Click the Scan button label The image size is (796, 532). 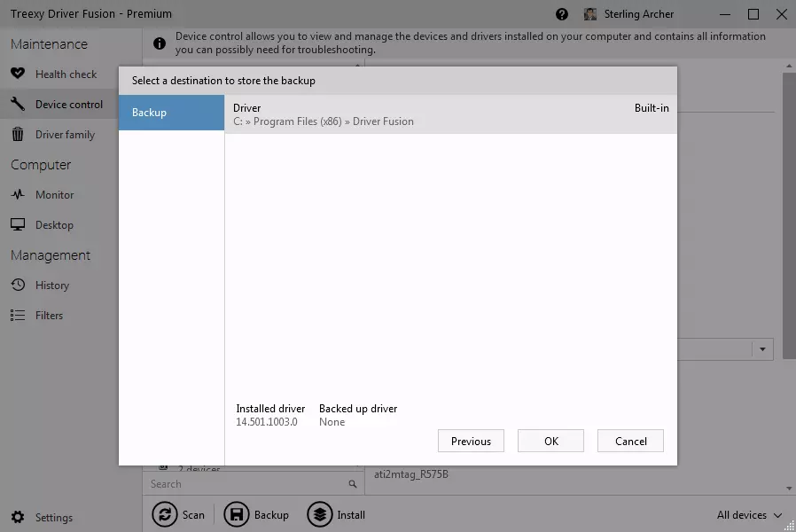click(193, 515)
